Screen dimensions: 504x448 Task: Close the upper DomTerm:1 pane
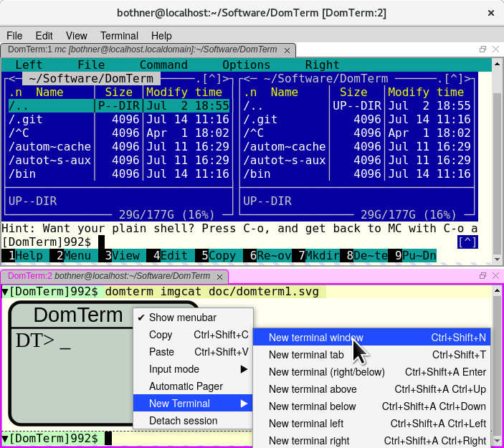click(x=495, y=49)
